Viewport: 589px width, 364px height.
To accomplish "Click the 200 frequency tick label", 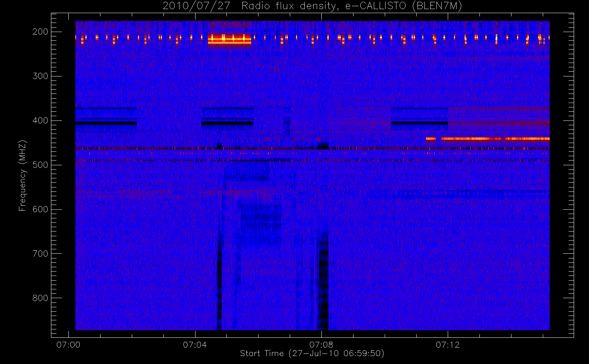I will tap(40, 32).
